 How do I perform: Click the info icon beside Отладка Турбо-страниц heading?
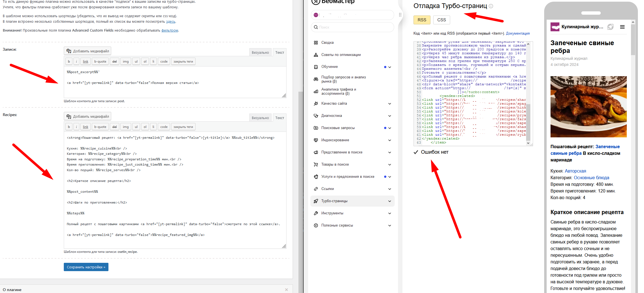coord(491,6)
